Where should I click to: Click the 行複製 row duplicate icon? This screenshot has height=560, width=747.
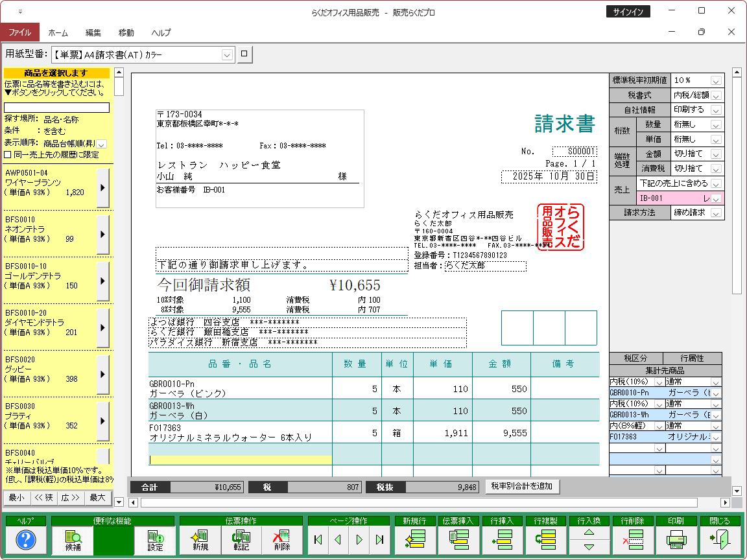click(x=547, y=539)
